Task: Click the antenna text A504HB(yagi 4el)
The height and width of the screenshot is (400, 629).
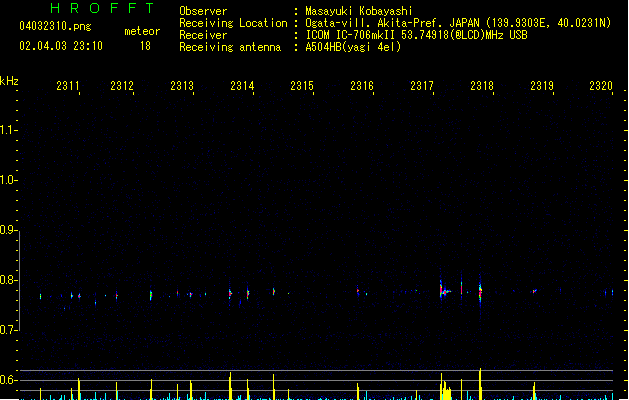Action: (353, 47)
